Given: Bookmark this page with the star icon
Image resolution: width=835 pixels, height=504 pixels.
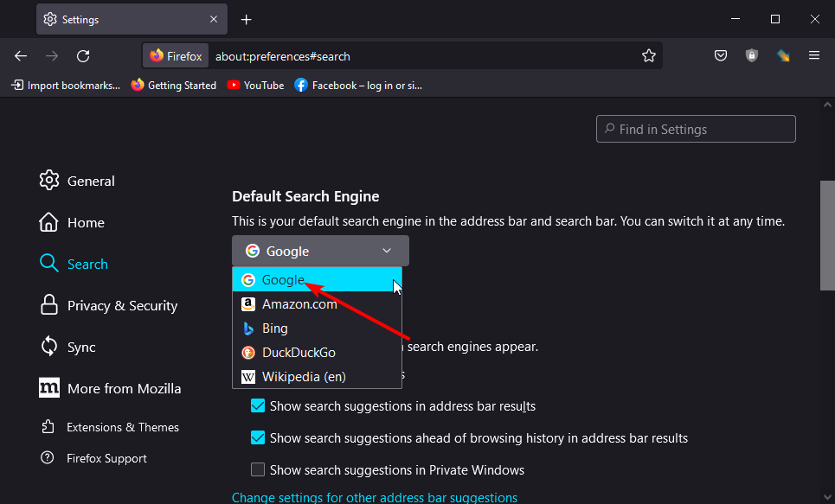Looking at the screenshot, I should [649, 56].
